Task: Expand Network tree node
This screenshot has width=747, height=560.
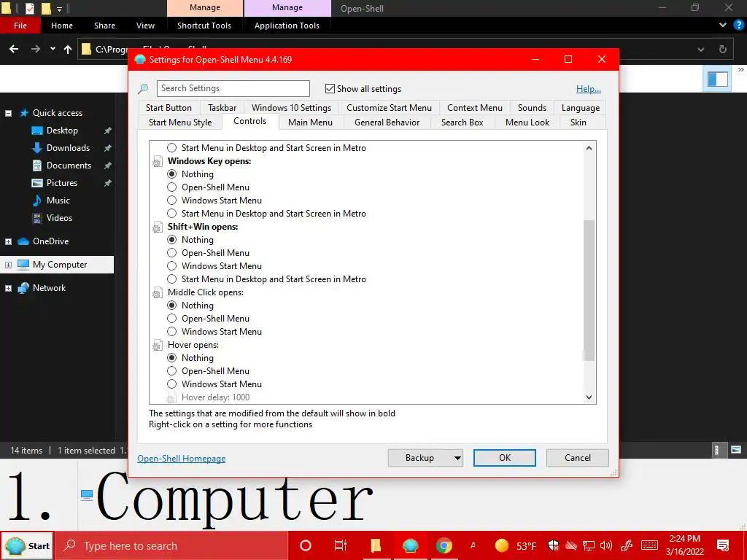Action: click(8, 288)
